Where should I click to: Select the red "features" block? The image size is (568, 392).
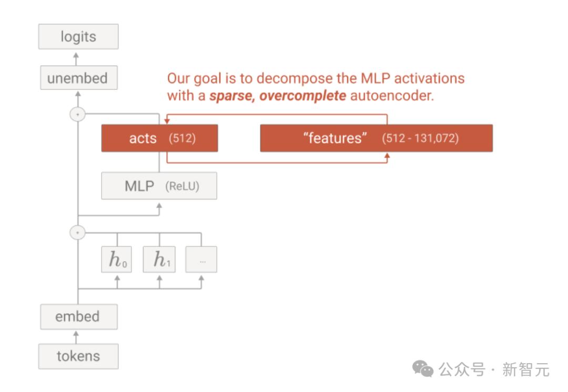point(376,138)
